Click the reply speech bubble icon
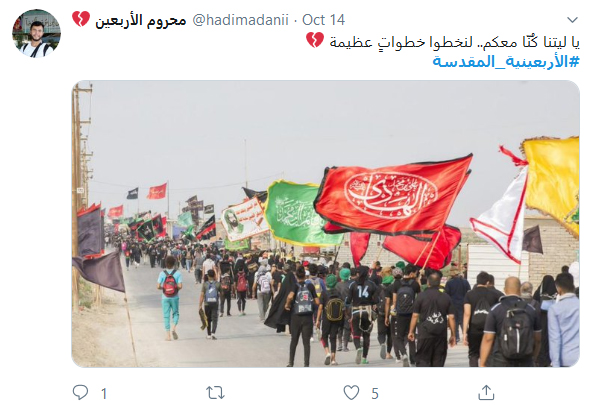Screen dimensions: 592x411 point(80,393)
